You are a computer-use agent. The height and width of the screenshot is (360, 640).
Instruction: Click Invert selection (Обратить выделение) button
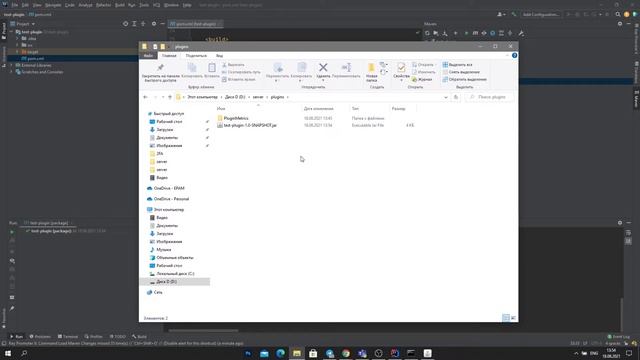[x=464, y=80]
